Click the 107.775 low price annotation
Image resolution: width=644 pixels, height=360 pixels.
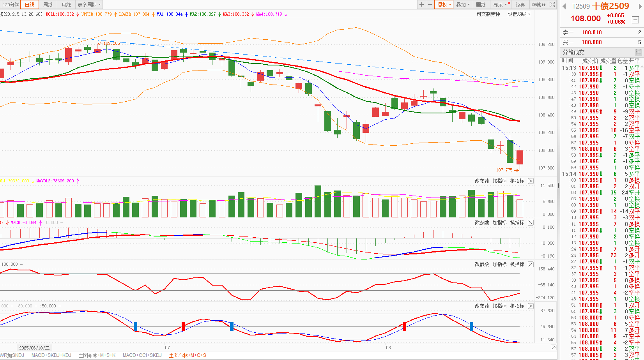[x=504, y=170]
